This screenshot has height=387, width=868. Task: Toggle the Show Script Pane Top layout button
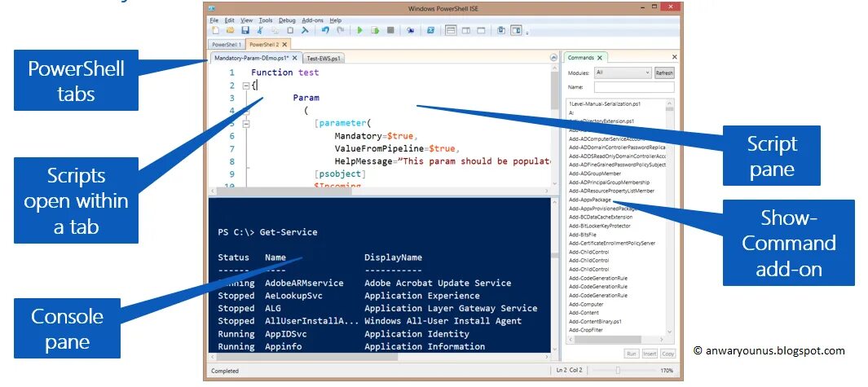[x=451, y=30]
